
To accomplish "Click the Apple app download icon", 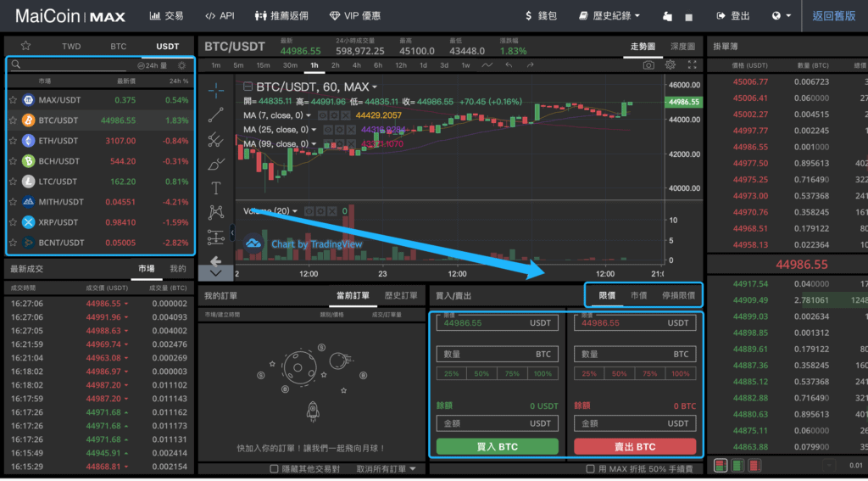I will 668,17.
